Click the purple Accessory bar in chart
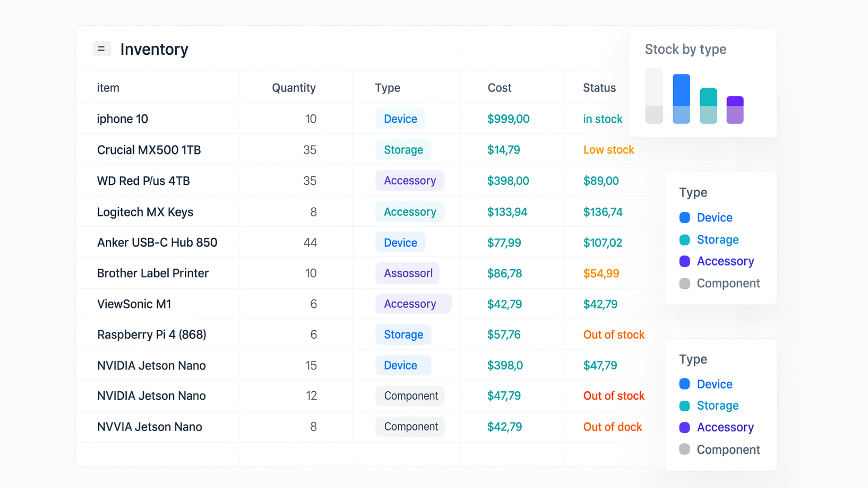The image size is (868, 488). pyautogui.click(x=735, y=110)
